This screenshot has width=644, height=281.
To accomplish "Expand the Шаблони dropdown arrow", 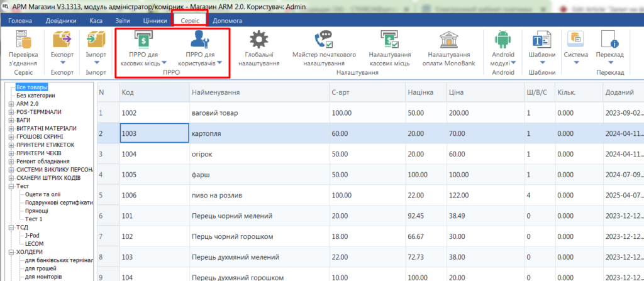I will point(542,63).
